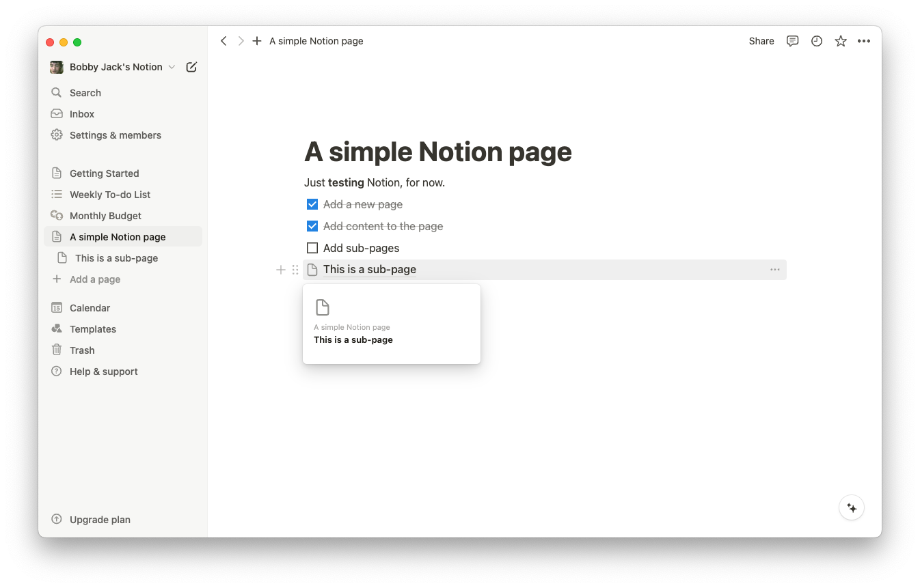Click the Share button
The height and width of the screenshot is (588, 920).
pyautogui.click(x=761, y=41)
